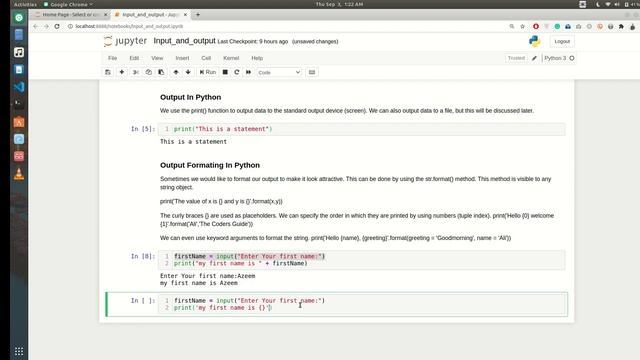
Task: Open Rhythmbox music player from the dock
Action: [x=19, y=52]
